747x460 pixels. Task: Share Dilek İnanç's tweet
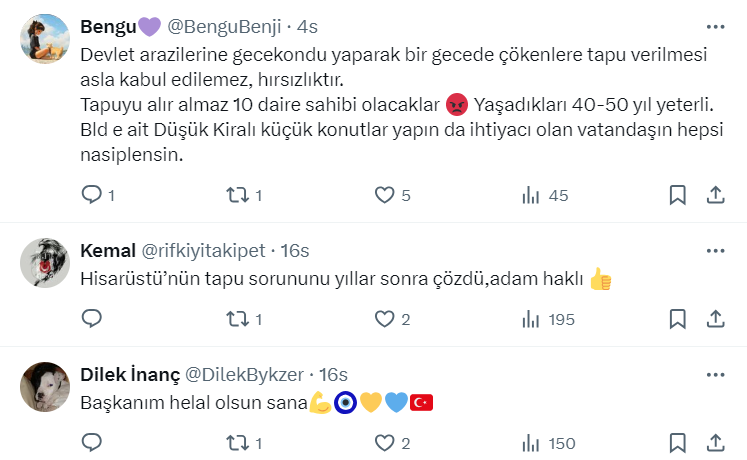[716, 443]
